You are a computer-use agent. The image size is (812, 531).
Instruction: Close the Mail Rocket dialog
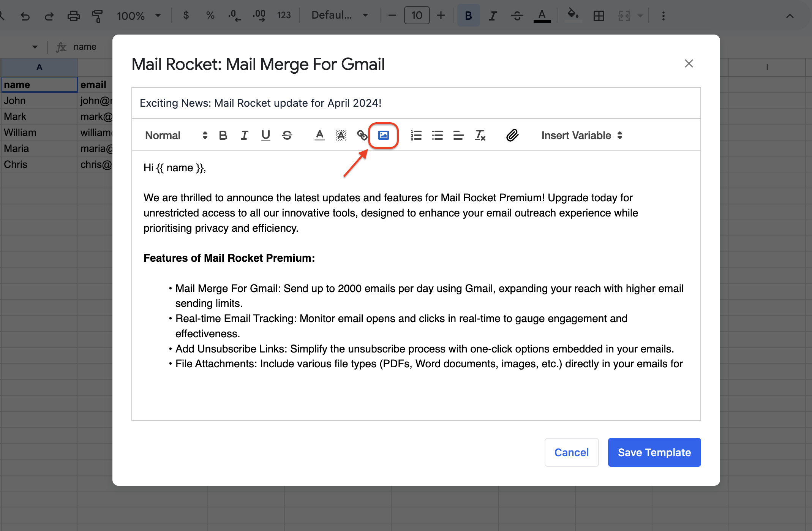pyautogui.click(x=689, y=63)
